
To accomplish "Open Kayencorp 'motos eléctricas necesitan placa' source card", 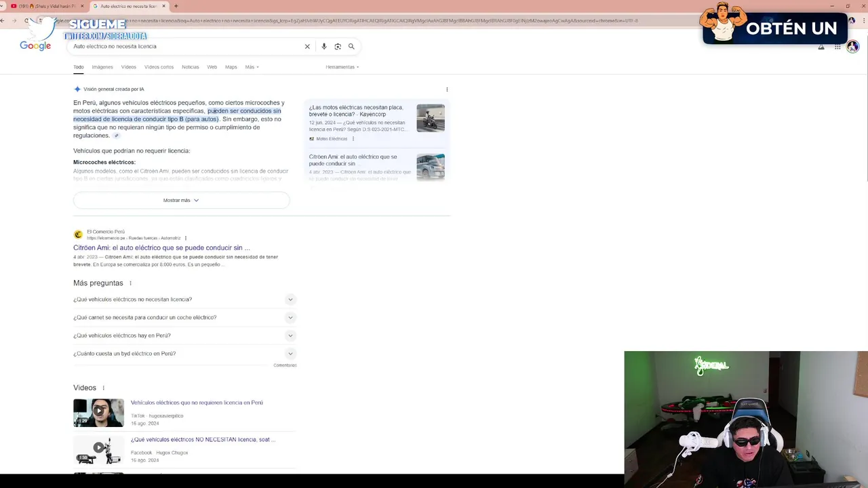I will [377, 123].
